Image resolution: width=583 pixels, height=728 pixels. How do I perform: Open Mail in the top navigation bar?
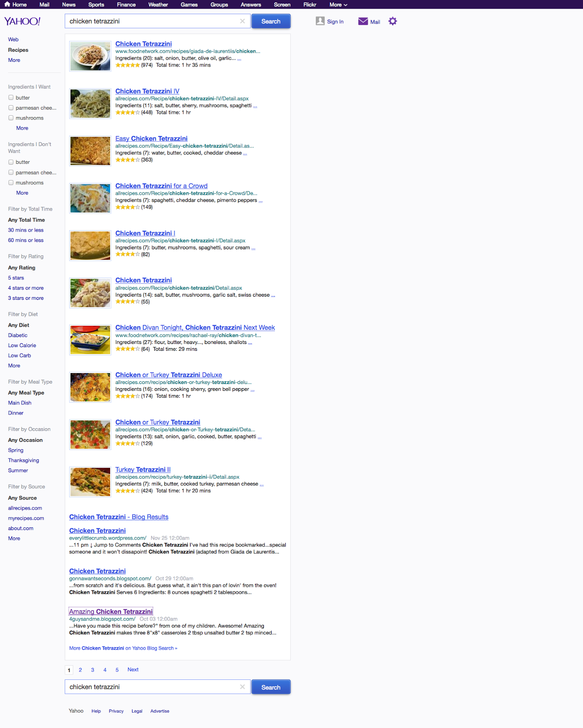click(44, 5)
